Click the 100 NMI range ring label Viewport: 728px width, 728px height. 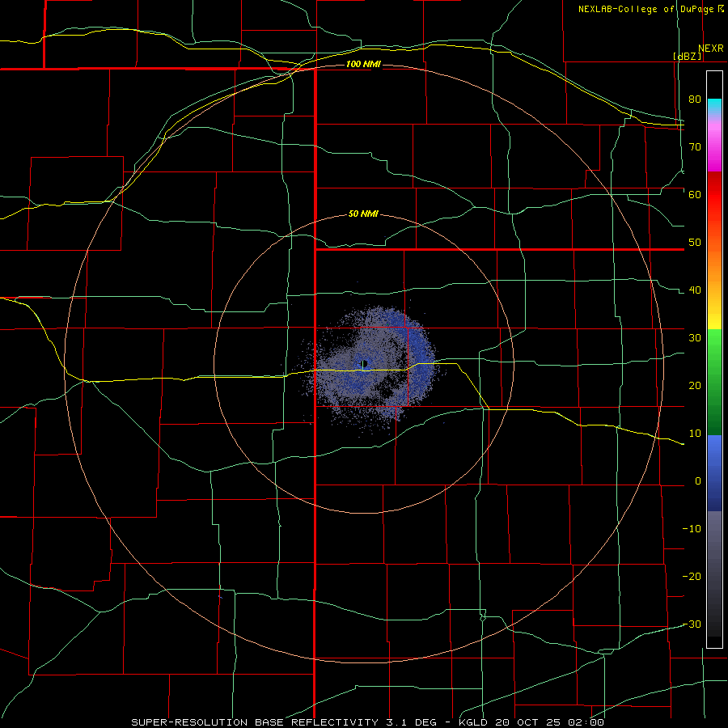pos(363,64)
